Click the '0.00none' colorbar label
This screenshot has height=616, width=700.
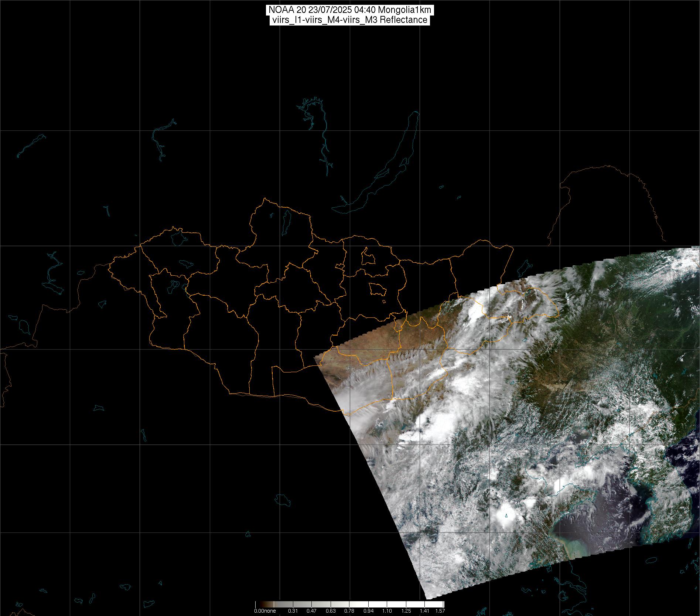coord(265,611)
